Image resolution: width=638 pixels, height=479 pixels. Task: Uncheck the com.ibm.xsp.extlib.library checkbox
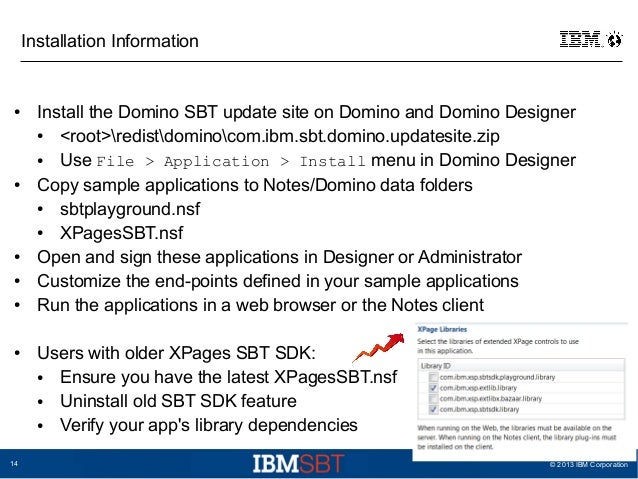click(434, 388)
